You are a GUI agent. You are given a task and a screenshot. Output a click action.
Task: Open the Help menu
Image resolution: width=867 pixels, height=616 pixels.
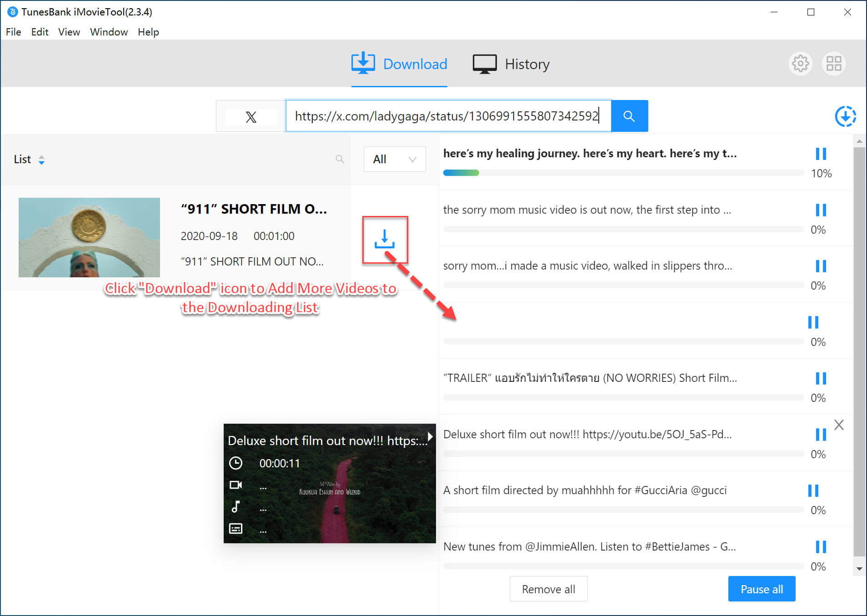(x=148, y=32)
